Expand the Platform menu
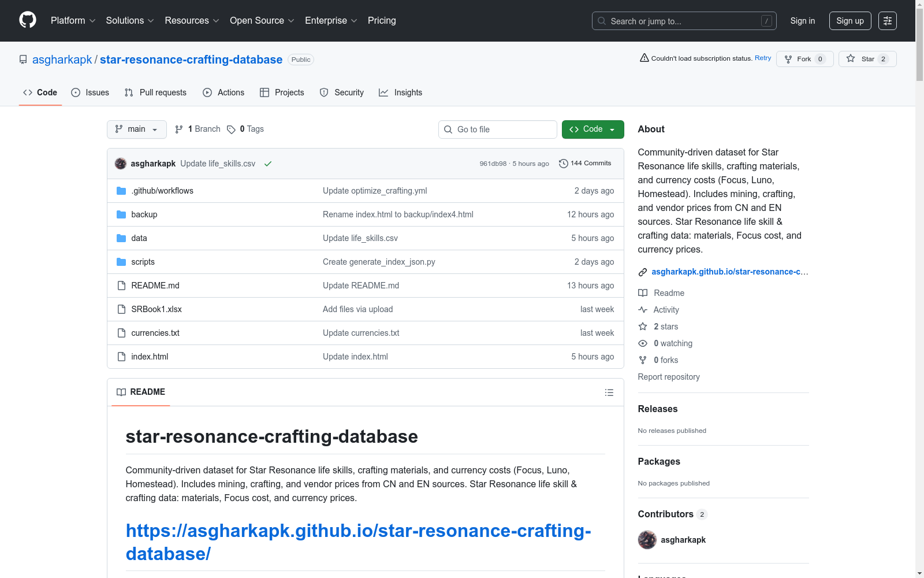The height and width of the screenshot is (578, 924). [x=73, y=21]
